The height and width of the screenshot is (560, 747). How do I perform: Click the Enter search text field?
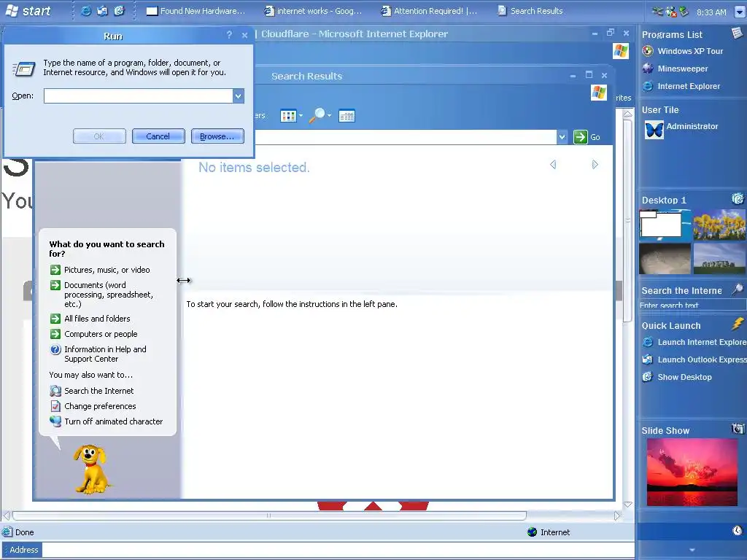coord(692,306)
